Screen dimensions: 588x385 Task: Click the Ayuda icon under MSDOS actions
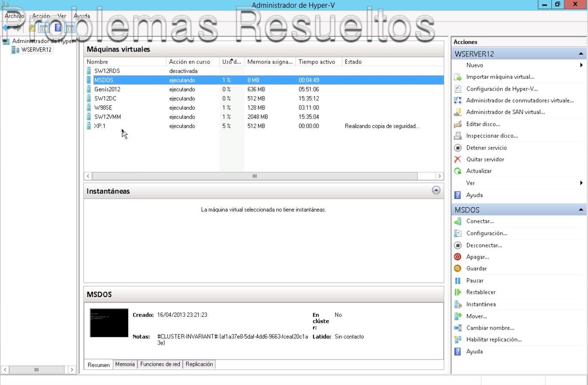[x=458, y=352]
